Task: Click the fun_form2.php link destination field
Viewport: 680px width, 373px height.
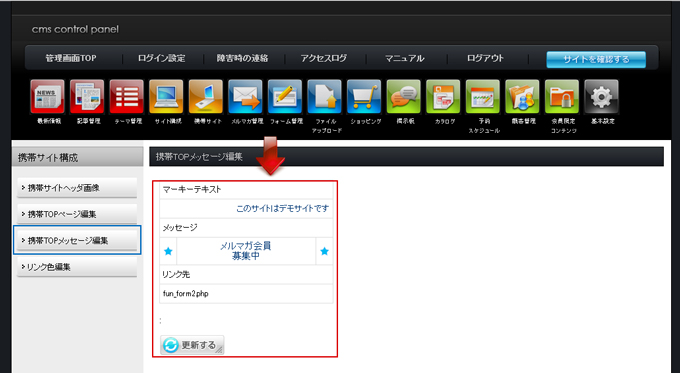Action: 246,294
